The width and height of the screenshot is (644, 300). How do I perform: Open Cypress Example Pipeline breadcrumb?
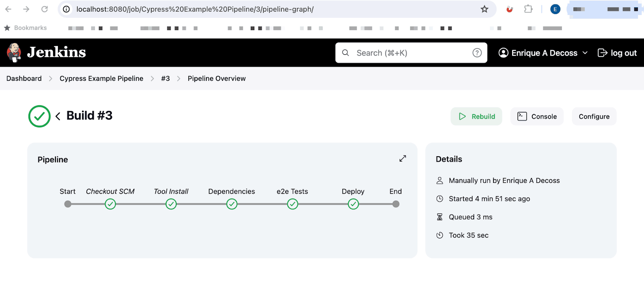pyautogui.click(x=101, y=79)
